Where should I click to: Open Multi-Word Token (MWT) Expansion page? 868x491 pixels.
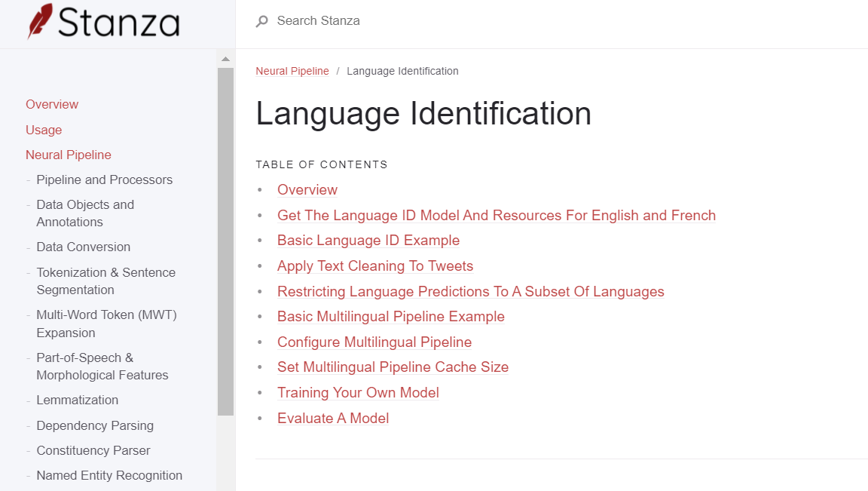[106, 324]
